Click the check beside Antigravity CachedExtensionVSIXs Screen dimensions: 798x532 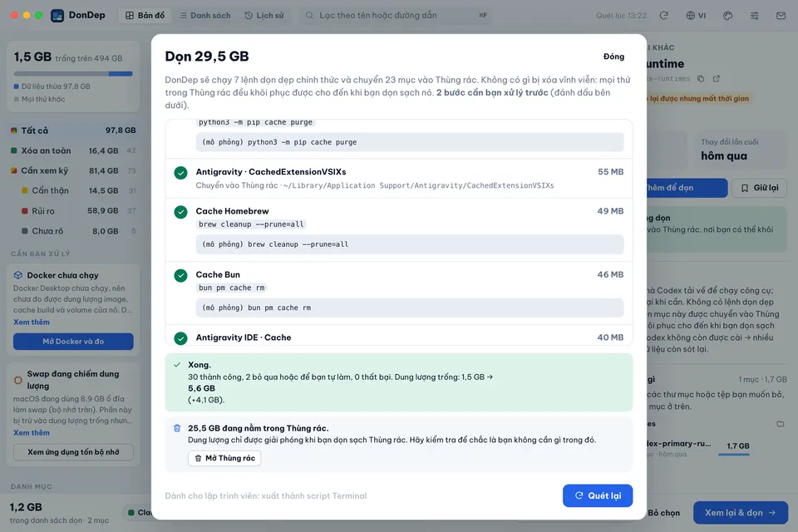click(180, 173)
